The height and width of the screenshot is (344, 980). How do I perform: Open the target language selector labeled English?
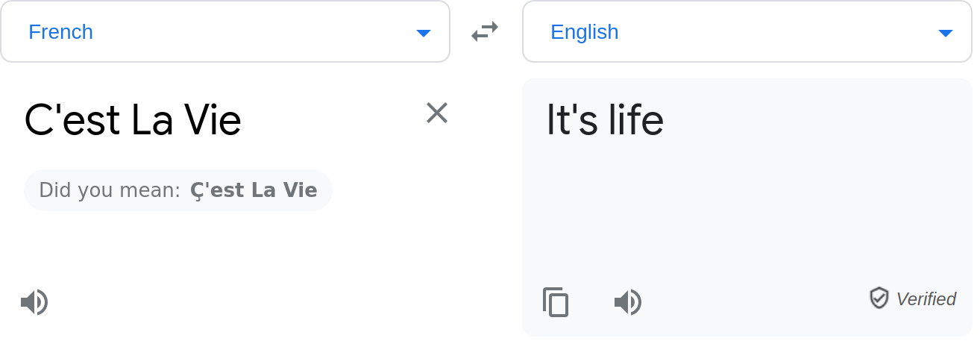747,31
